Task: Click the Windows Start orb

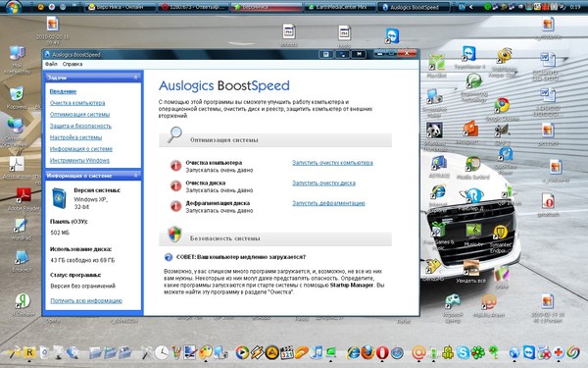Action: point(13,7)
